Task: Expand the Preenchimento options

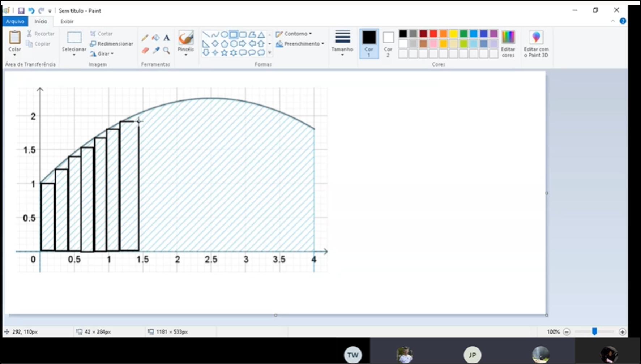Action: click(x=300, y=44)
